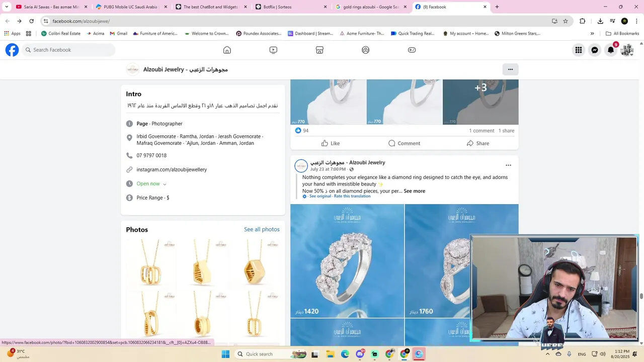The height and width of the screenshot is (362, 644).
Task: Open the Chrome extensions puzzle icon
Action: click(x=583, y=21)
